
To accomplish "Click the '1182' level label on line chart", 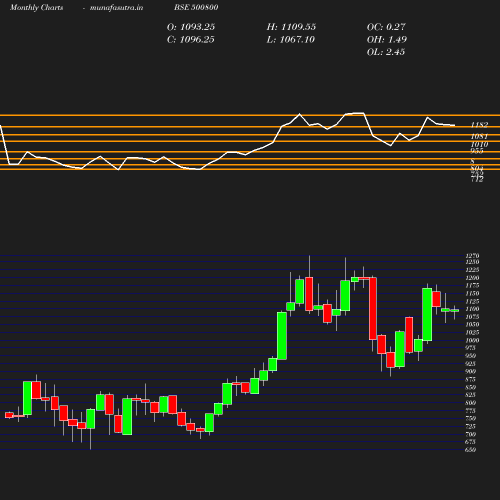I will [x=479, y=125].
